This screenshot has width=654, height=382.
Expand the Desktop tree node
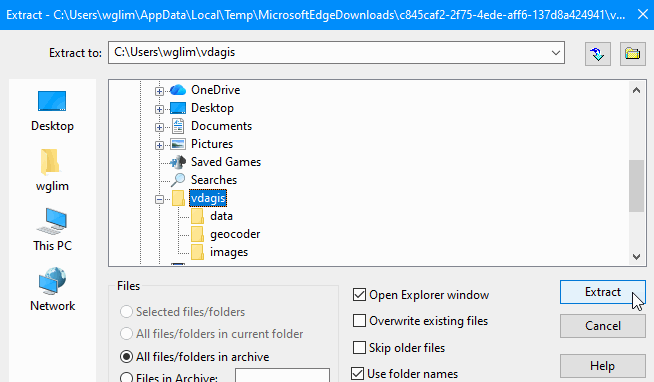(159, 109)
